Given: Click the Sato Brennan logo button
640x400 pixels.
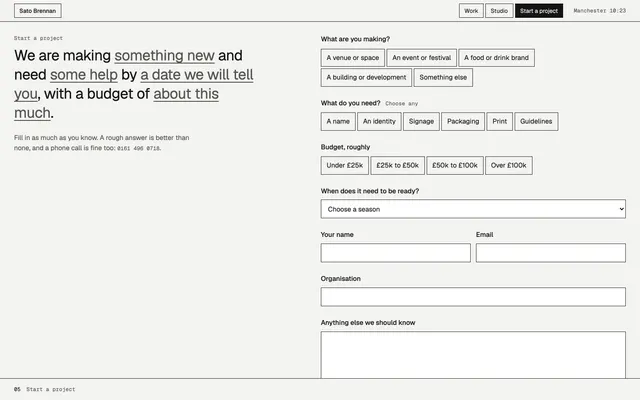Looking at the screenshot, I should tap(38, 11).
